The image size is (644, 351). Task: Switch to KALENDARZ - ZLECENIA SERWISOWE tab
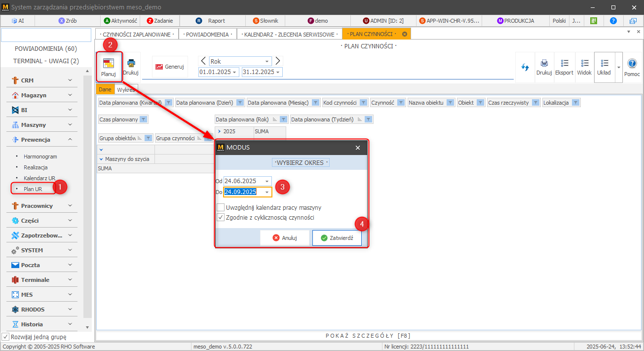coord(289,34)
